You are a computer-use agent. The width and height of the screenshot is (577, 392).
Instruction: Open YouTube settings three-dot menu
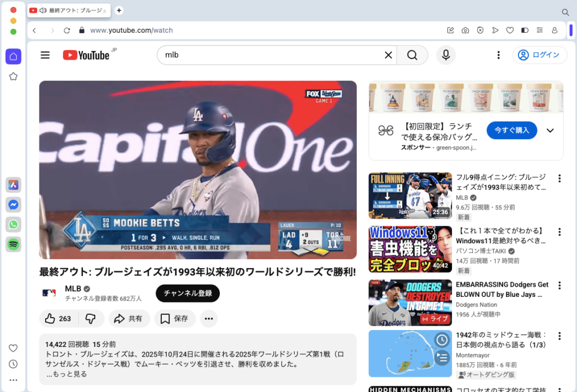point(498,55)
